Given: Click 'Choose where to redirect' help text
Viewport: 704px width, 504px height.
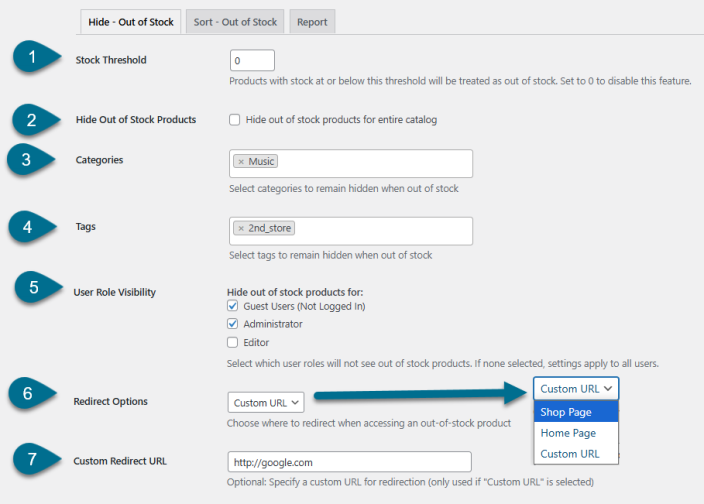Looking at the screenshot, I should [369, 423].
